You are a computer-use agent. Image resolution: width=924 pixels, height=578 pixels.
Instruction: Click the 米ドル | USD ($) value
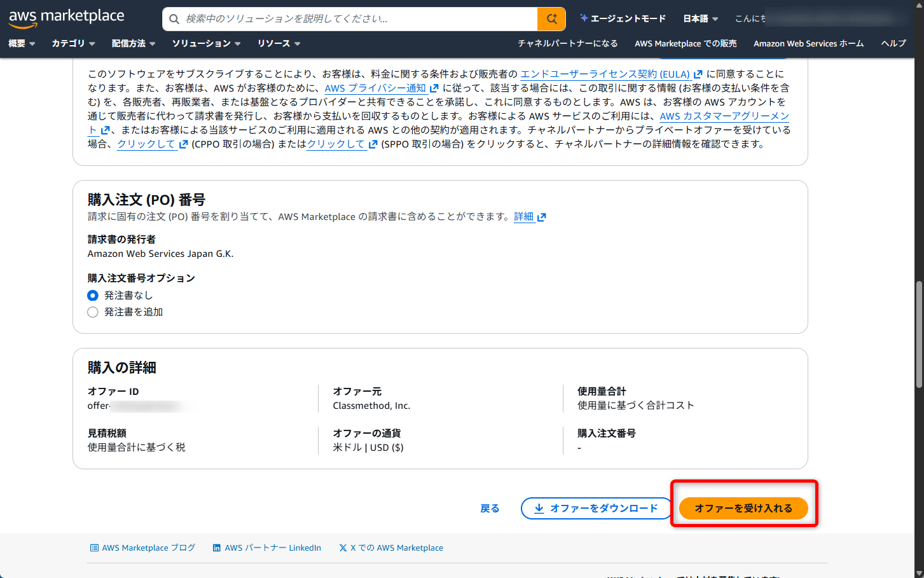pyautogui.click(x=368, y=448)
